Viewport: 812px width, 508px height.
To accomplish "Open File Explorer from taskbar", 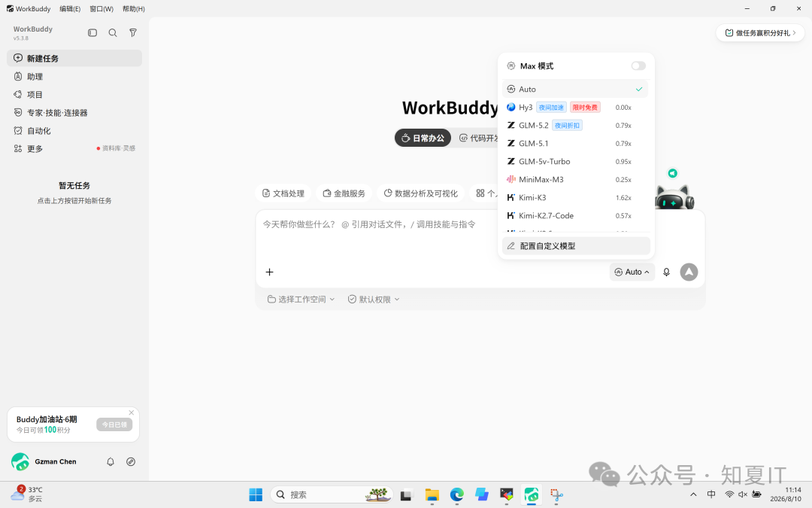I will click(x=432, y=494).
